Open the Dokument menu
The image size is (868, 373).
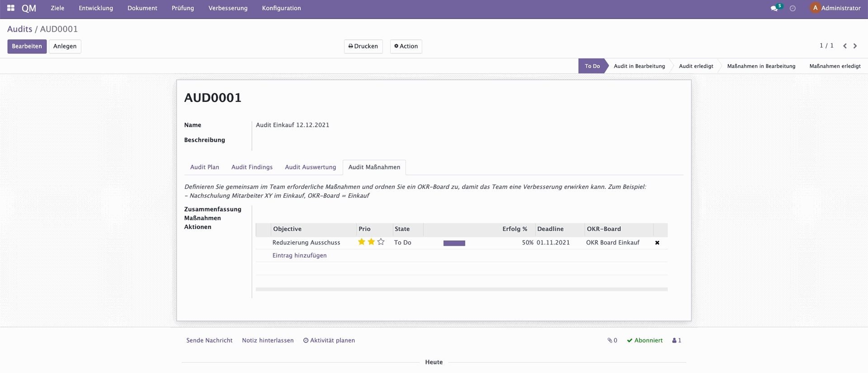point(142,8)
